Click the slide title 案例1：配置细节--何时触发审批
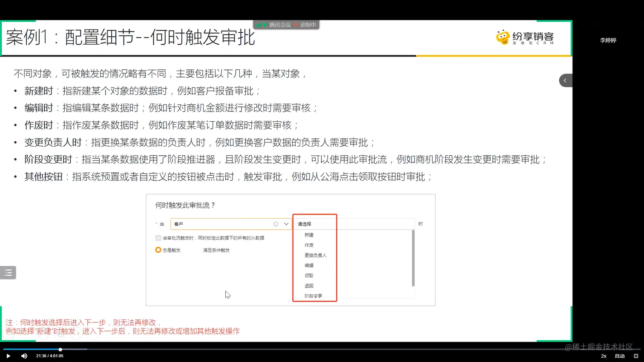This screenshot has width=644, height=362. click(130, 37)
